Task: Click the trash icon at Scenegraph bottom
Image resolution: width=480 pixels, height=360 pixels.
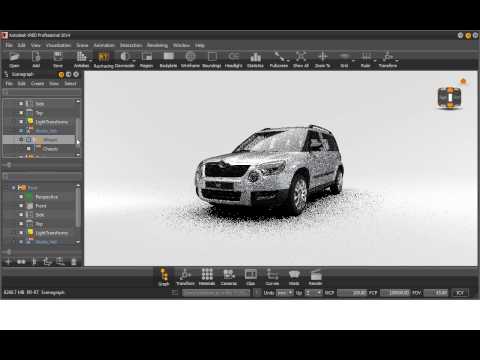Action: [x=74, y=262]
